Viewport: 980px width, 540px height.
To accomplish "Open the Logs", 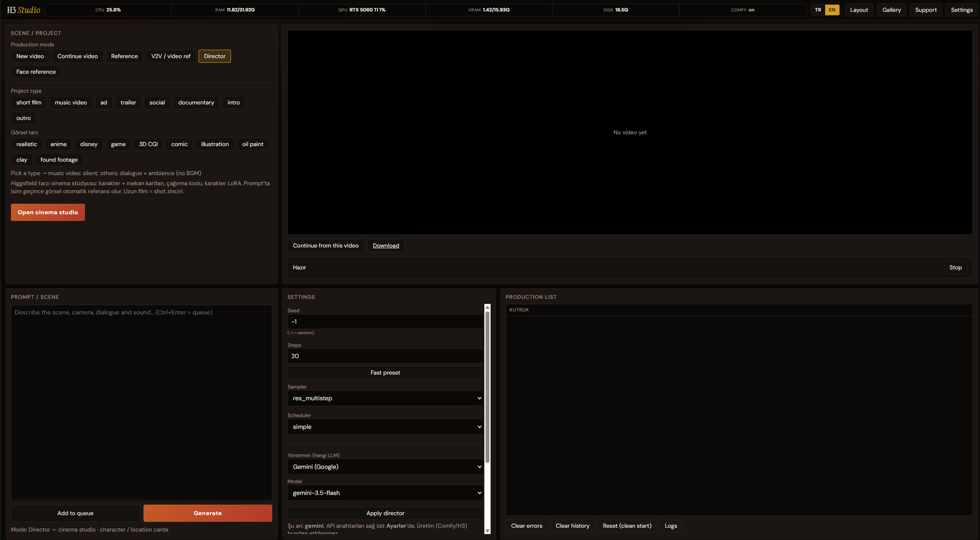I will [671, 526].
